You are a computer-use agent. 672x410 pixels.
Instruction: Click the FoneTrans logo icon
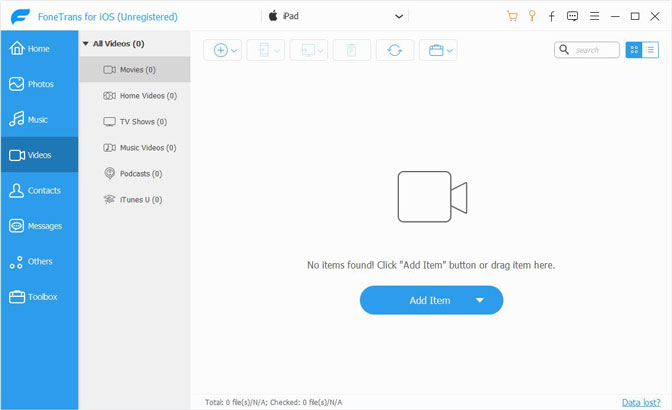(21, 17)
